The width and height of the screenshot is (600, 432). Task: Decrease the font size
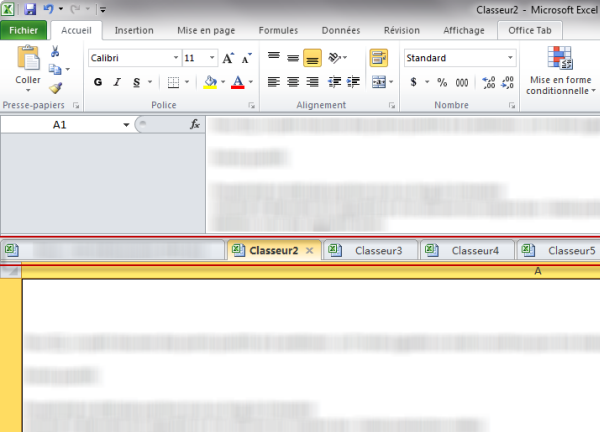[247, 58]
